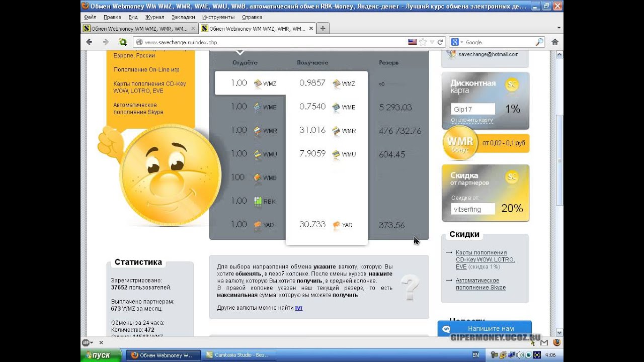644x362 pixels.
Task: Click the vitserfing partner discount field
Action: coord(473,209)
